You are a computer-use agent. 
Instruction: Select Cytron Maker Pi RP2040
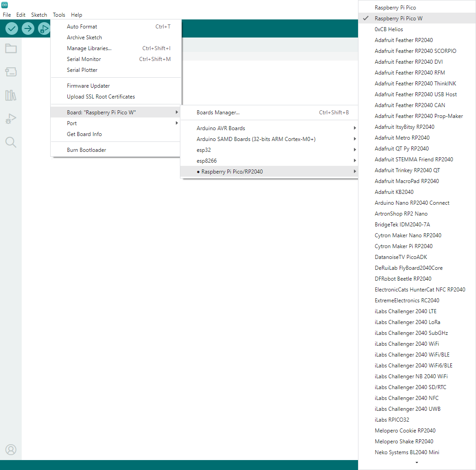pyautogui.click(x=417, y=246)
